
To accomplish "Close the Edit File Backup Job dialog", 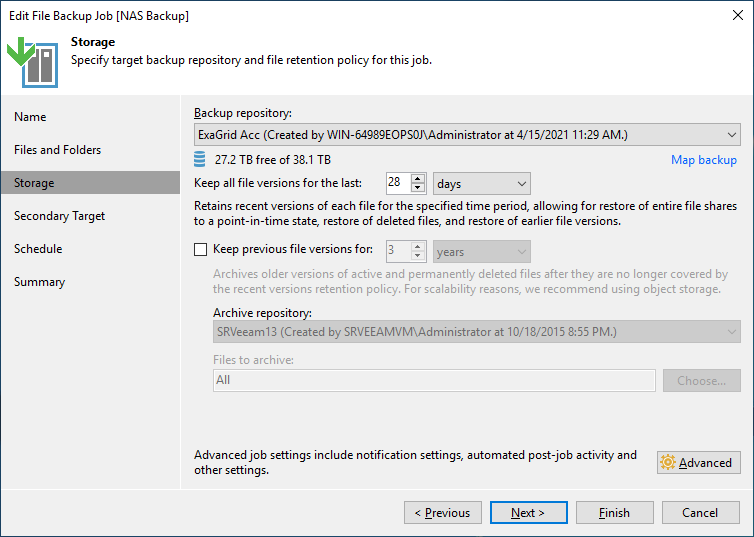I will coord(738,15).
